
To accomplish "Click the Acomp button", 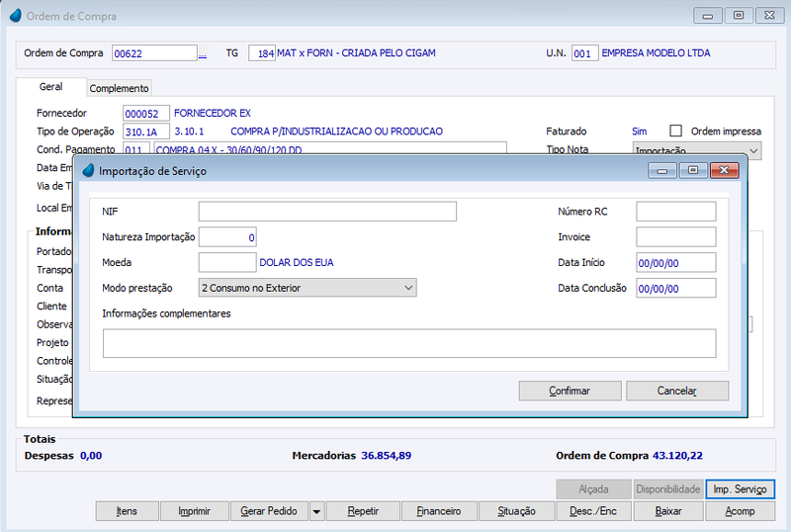I will 740,511.
